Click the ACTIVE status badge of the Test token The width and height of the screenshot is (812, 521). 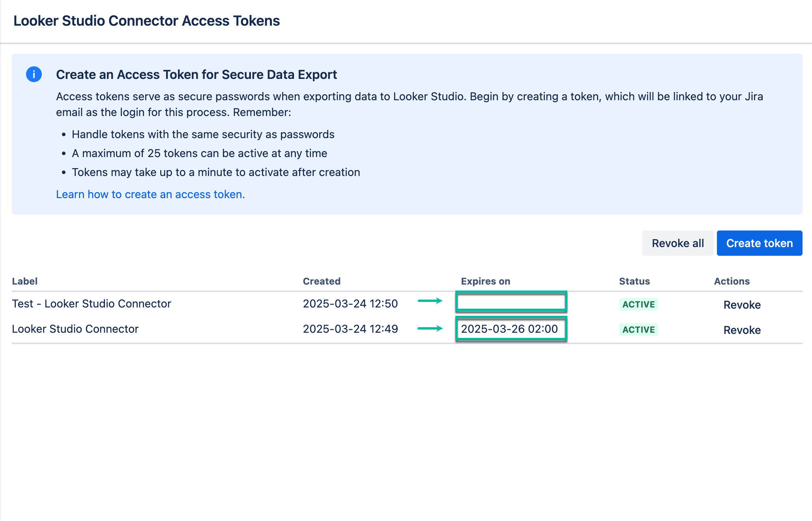pyautogui.click(x=638, y=304)
